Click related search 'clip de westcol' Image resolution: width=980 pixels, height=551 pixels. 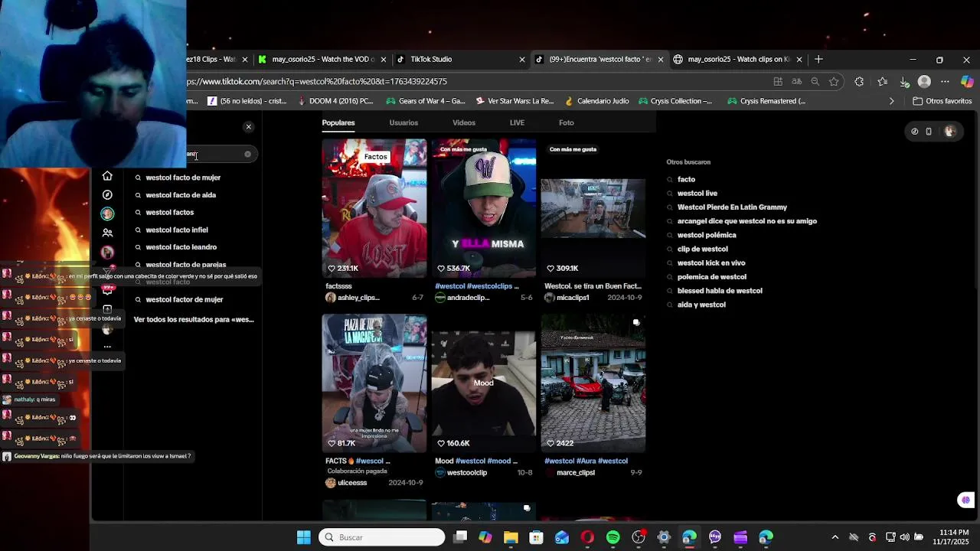click(703, 249)
